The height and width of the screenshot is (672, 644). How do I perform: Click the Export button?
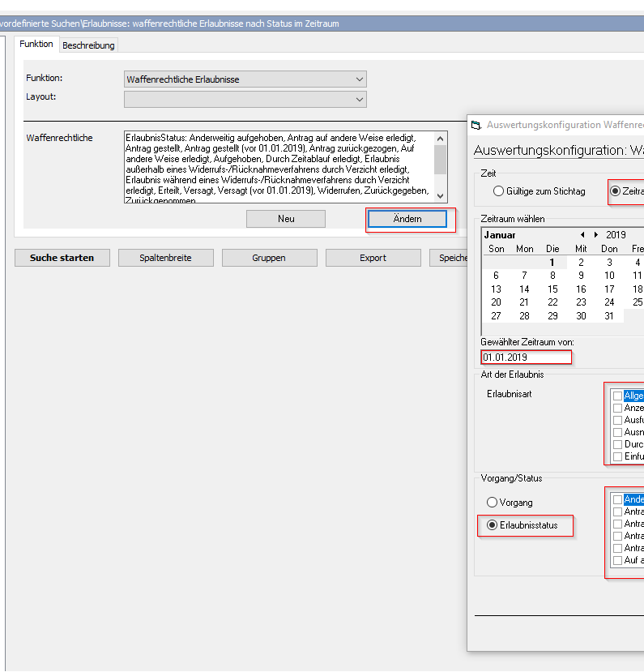point(373,258)
